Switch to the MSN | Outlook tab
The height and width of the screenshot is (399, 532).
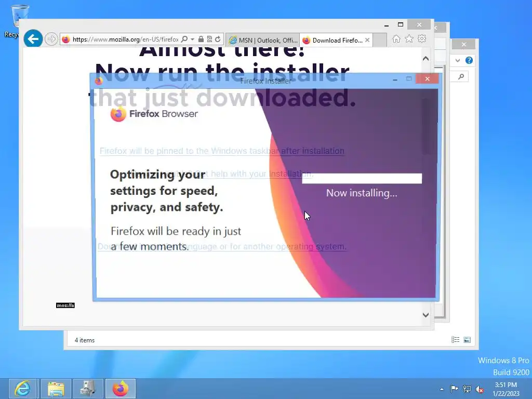coord(263,40)
